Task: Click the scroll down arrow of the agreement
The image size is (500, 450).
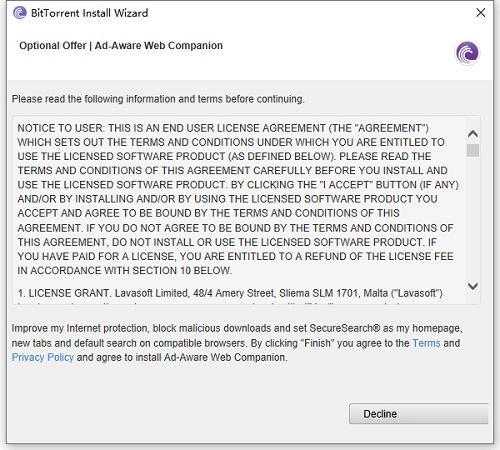Action: (473, 286)
